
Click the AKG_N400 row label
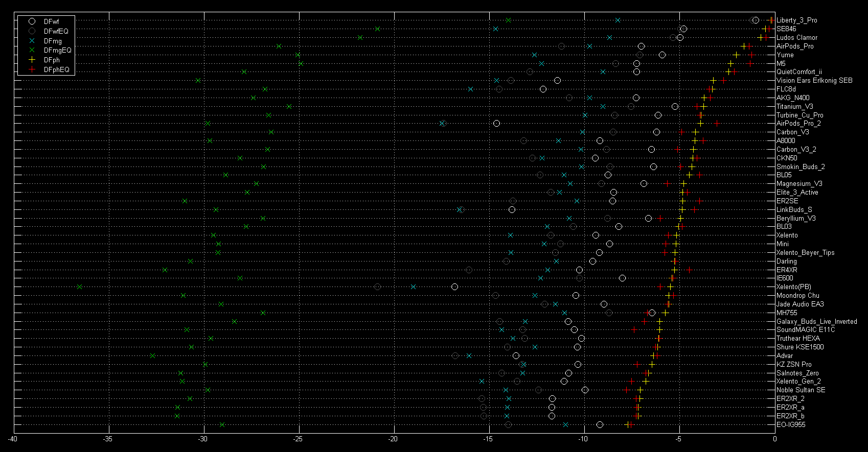tap(793, 98)
